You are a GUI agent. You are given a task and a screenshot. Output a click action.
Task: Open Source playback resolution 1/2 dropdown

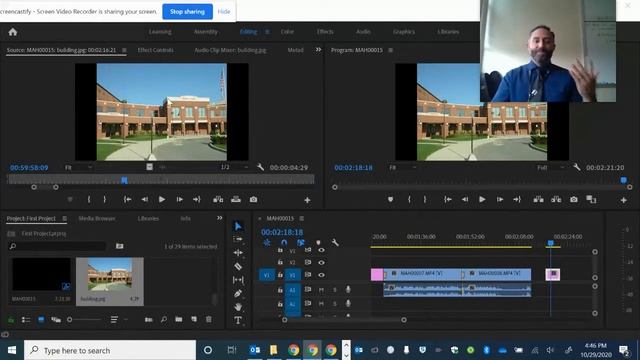coord(234,167)
